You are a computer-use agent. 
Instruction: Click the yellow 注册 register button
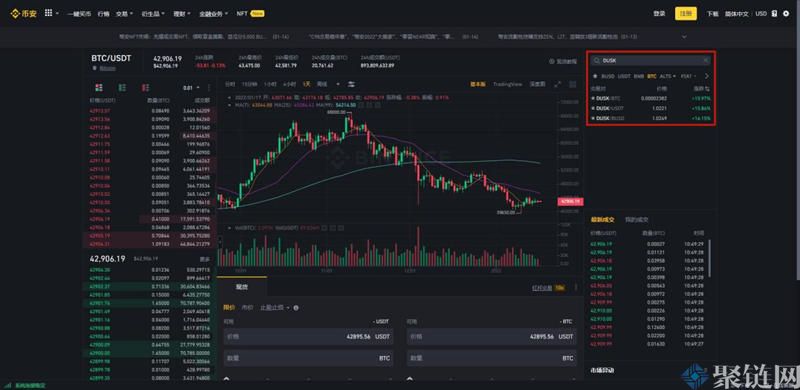[x=686, y=14]
